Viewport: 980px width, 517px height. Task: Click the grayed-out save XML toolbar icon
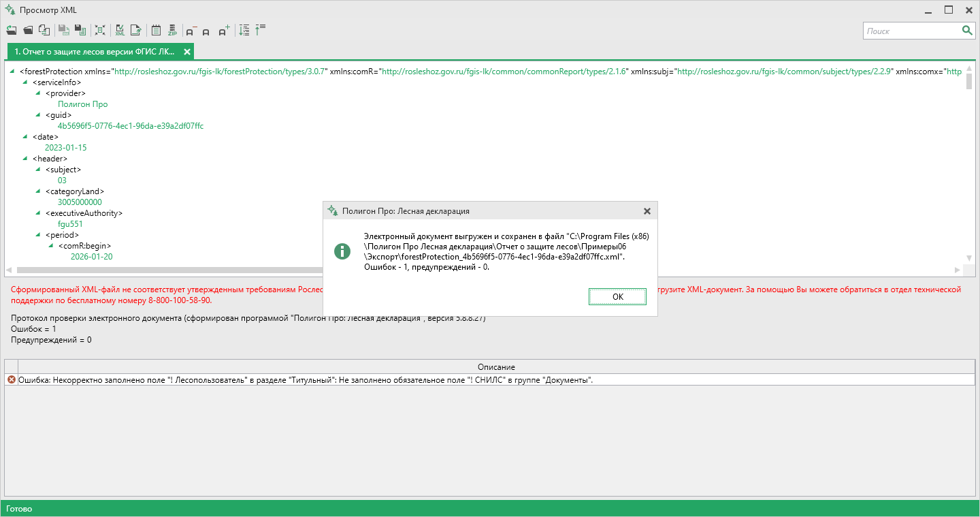click(63, 30)
